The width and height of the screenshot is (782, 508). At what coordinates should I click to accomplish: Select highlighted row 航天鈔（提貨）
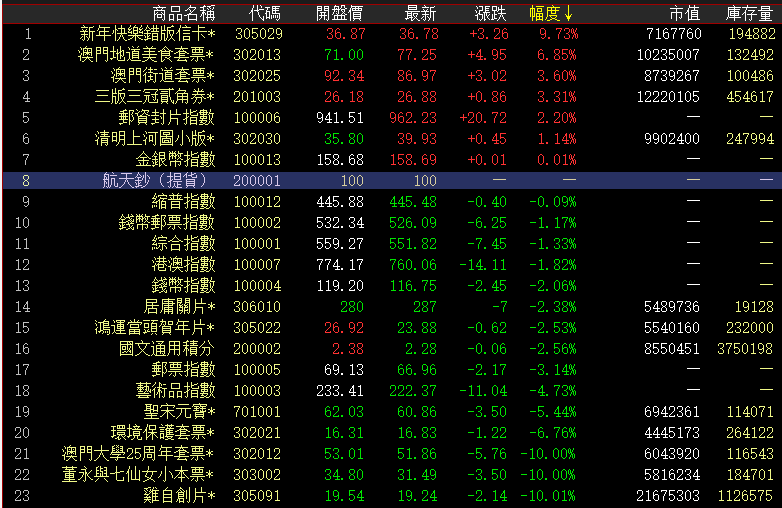(392, 180)
